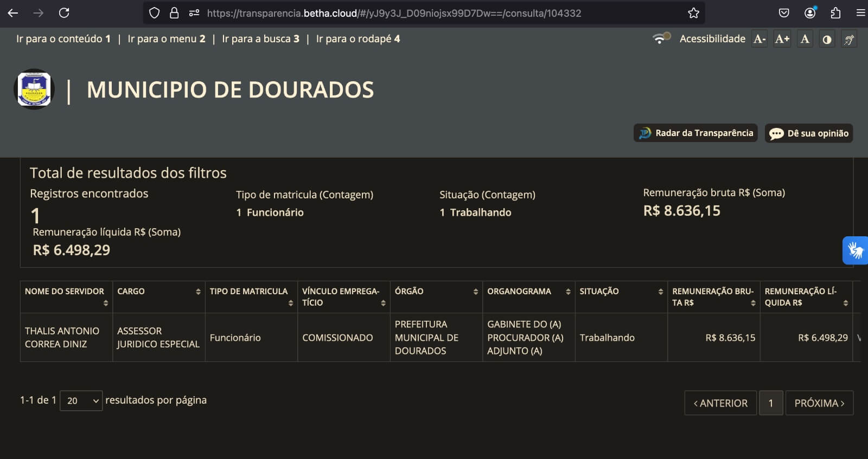Open the Firefox hamburger menu
This screenshot has height=459, width=868.
tap(860, 13)
